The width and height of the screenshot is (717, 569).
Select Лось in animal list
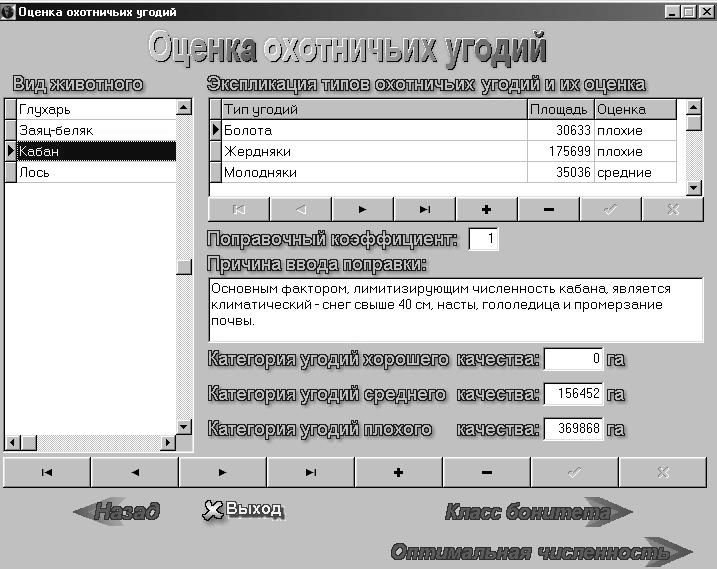tap(96, 172)
